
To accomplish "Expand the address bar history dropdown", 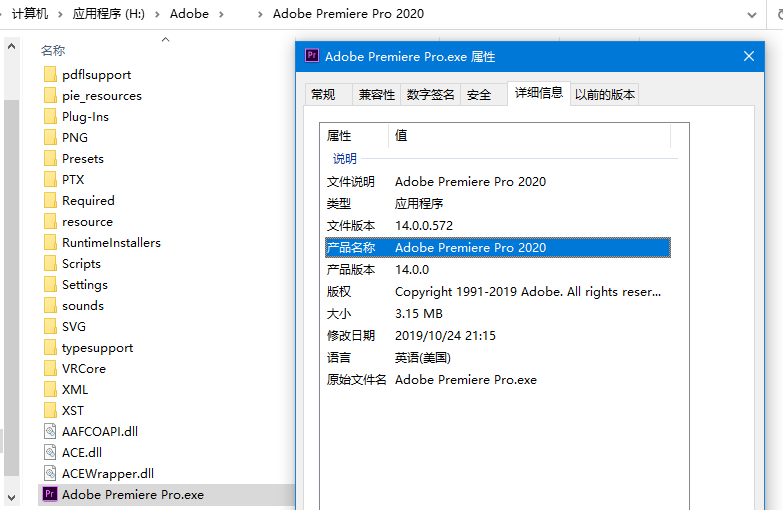I will pos(753,14).
